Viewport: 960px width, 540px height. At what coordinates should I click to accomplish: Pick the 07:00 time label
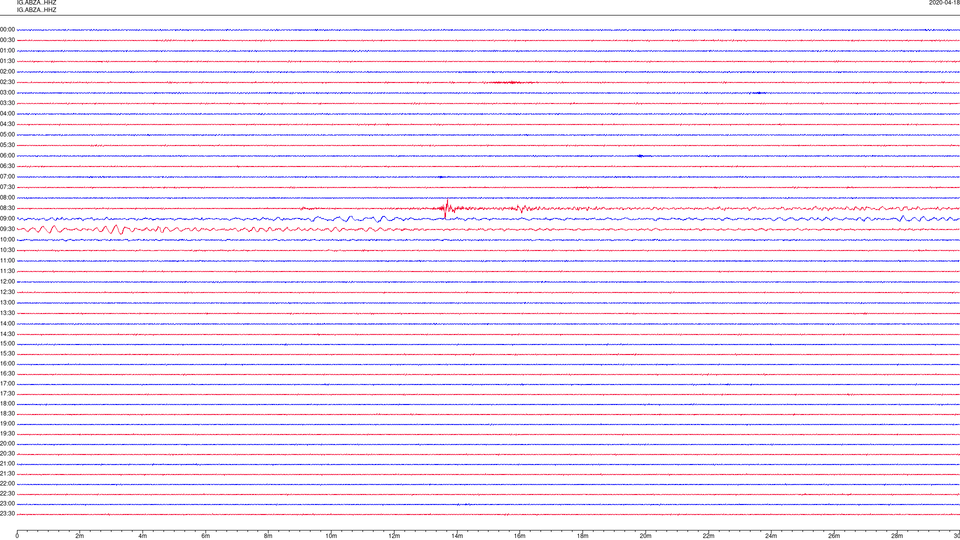coord(7,177)
